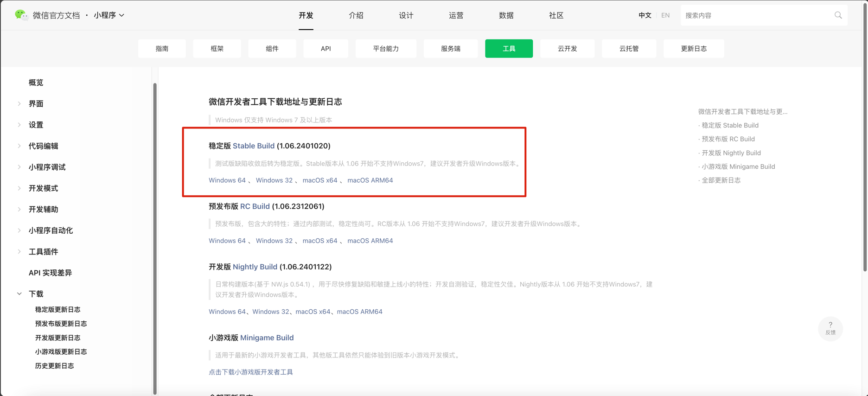
Task: Select the 平台能力 sub-navigation button
Action: 386,48
